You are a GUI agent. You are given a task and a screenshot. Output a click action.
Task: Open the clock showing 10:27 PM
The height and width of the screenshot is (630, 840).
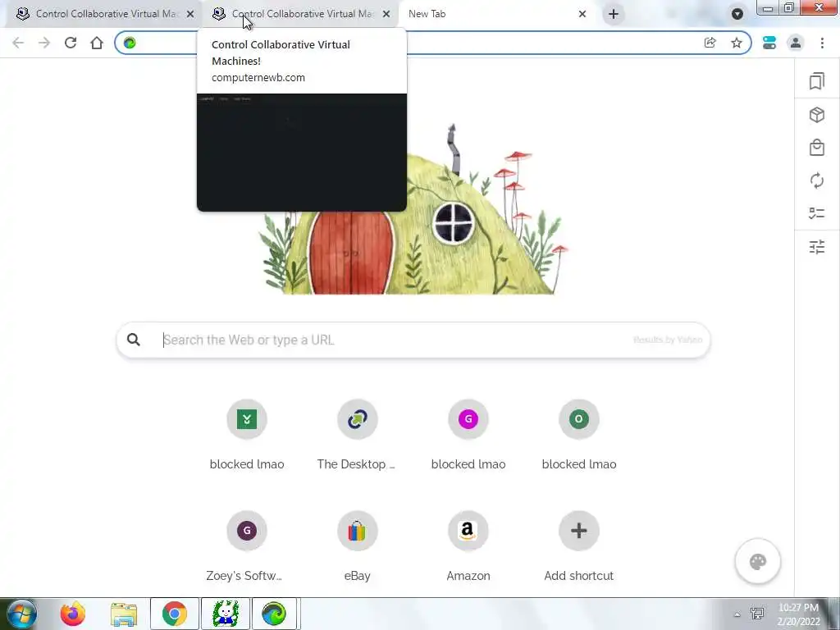(798, 614)
